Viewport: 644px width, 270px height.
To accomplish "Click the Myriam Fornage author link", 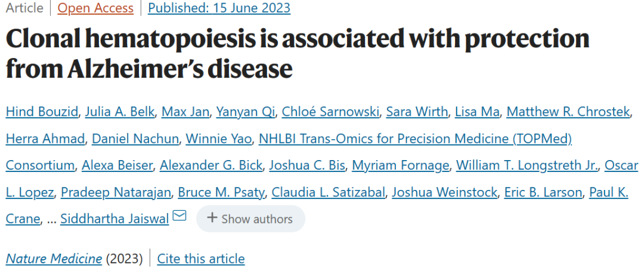I will [x=400, y=165].
